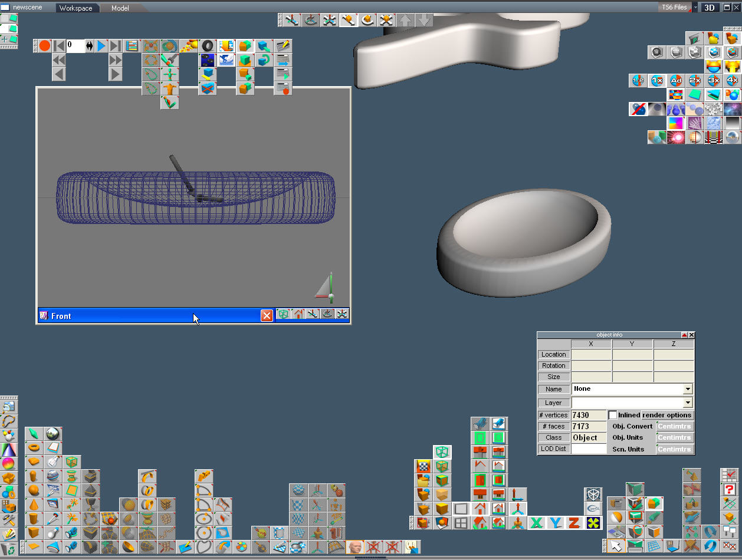Collapse the object info panel red triangle
Viewport: 742px width, 560px height.
(x=685, y=335)
